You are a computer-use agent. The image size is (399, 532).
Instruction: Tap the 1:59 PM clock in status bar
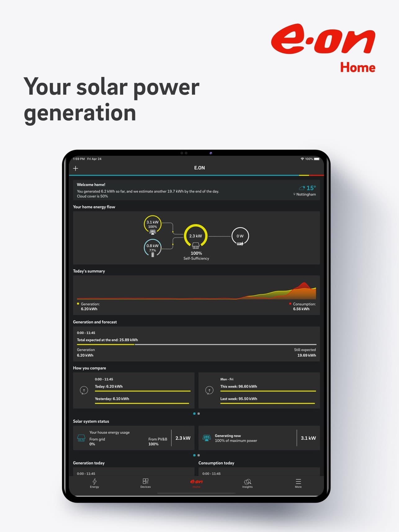coord(79,159)
